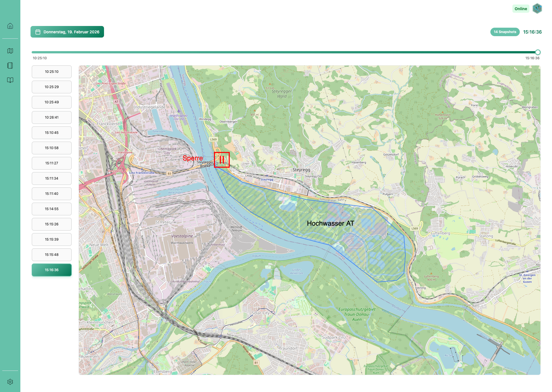Select the 10:25:49 snapshot entry
Screen dimensions: 552x392
pyautogui.click(x=52, y=102)
